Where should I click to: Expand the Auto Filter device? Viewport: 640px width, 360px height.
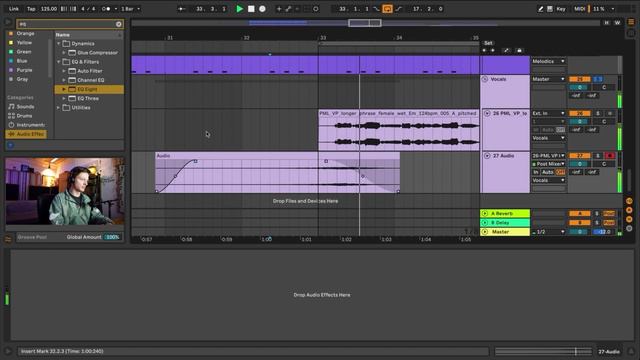(x=64, y=71)
